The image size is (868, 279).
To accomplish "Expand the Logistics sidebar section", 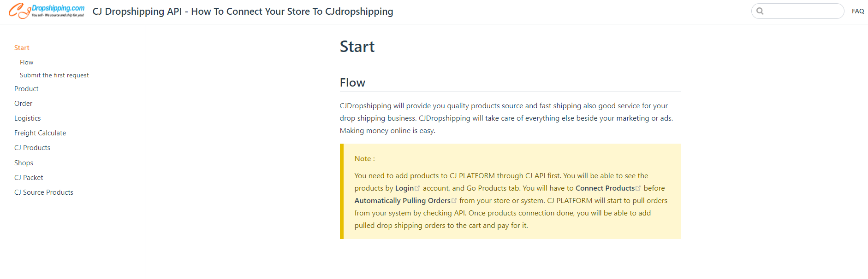I will coord(27,118).
